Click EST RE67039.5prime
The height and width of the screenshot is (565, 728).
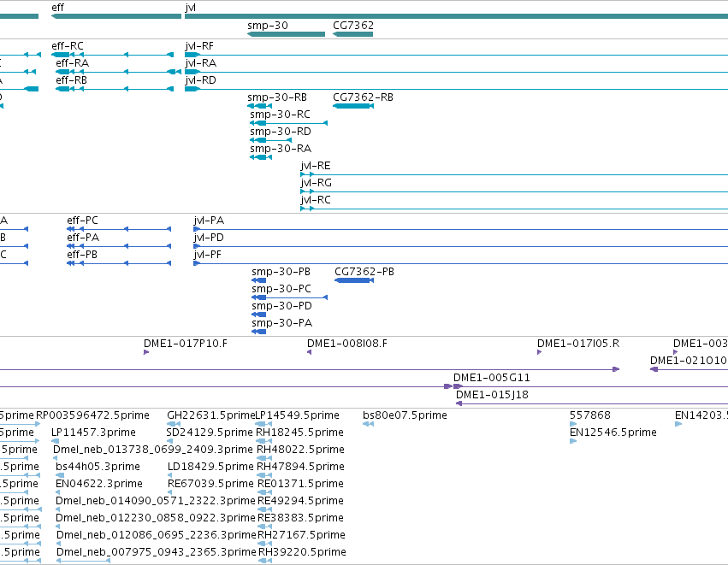click(170, 492)
